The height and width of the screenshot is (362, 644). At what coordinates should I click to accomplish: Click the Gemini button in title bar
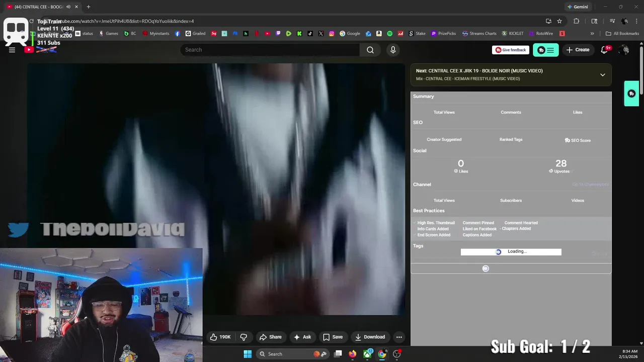click(578, 7)
